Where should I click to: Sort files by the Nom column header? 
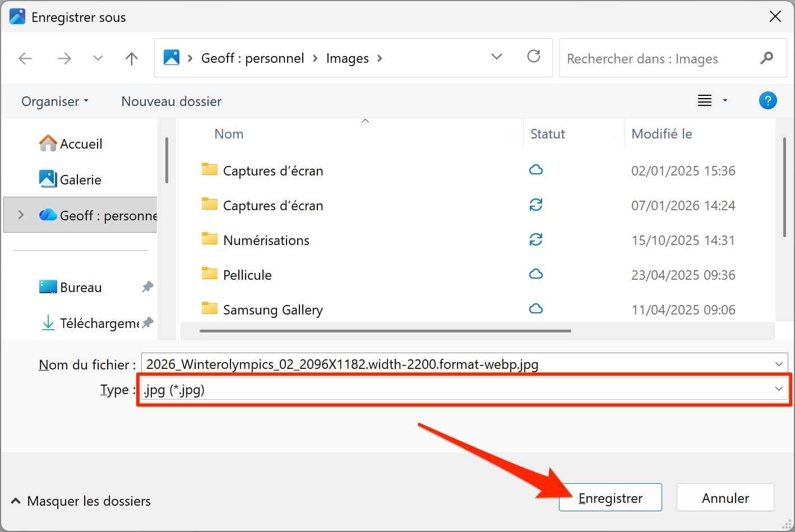click(229, 133)
